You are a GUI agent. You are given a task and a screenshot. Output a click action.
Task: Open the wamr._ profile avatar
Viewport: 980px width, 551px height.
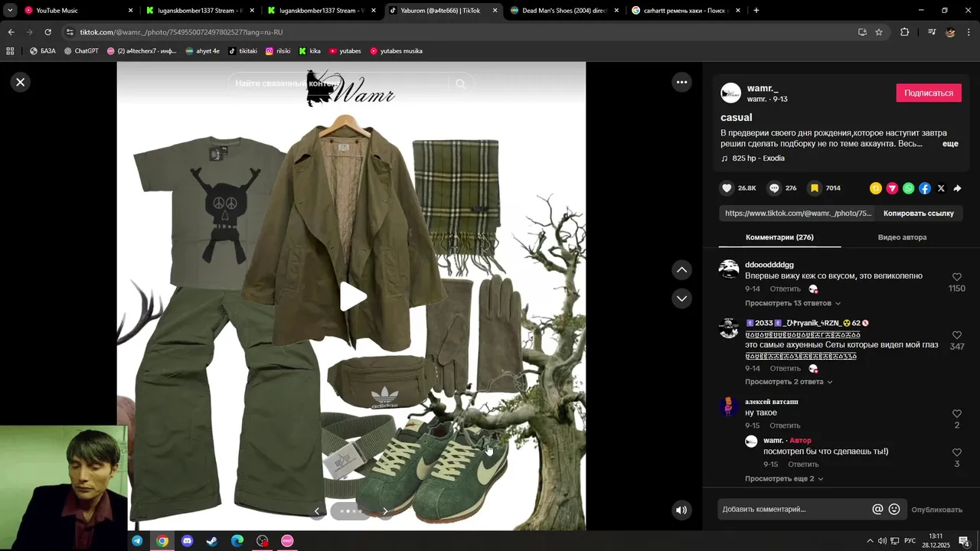coord(731,93)
